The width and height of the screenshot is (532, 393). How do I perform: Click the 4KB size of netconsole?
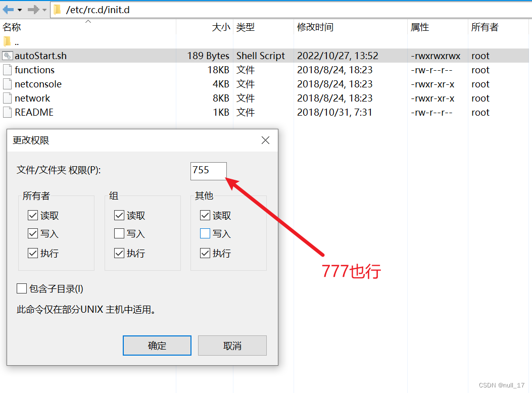(221, 84)
